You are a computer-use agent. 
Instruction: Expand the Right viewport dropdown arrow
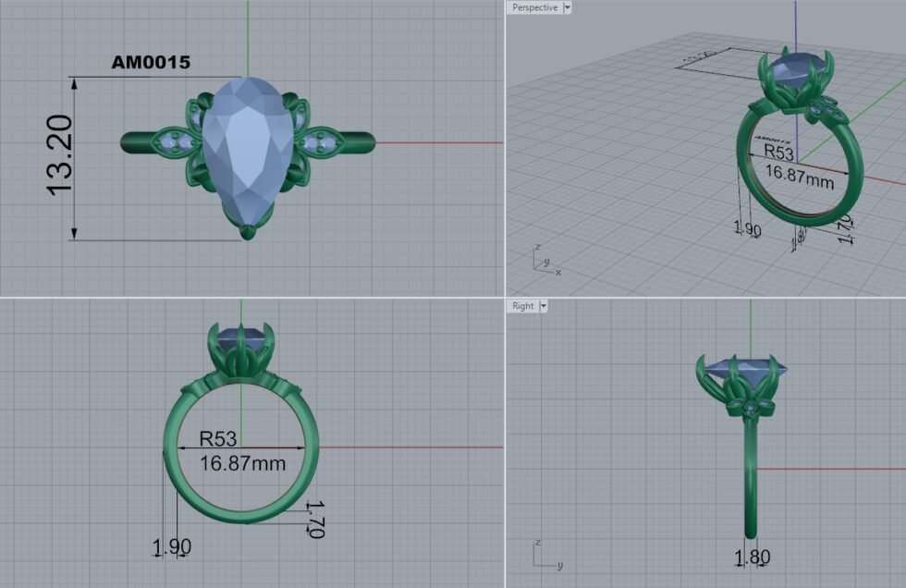(543, 306)
